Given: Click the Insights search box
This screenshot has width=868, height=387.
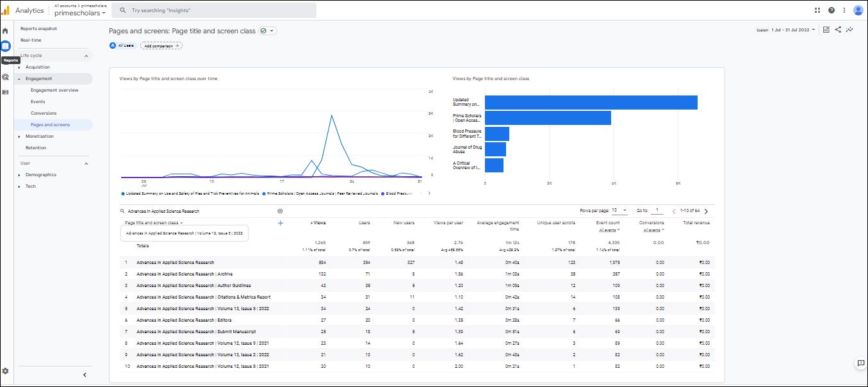Looking at the screenshot, I should pos(214,10).
